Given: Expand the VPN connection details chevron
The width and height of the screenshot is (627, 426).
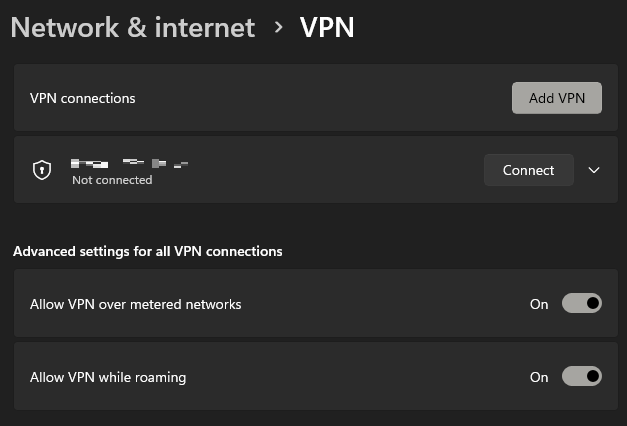Looking at the screenshot, I should [594, 170].
